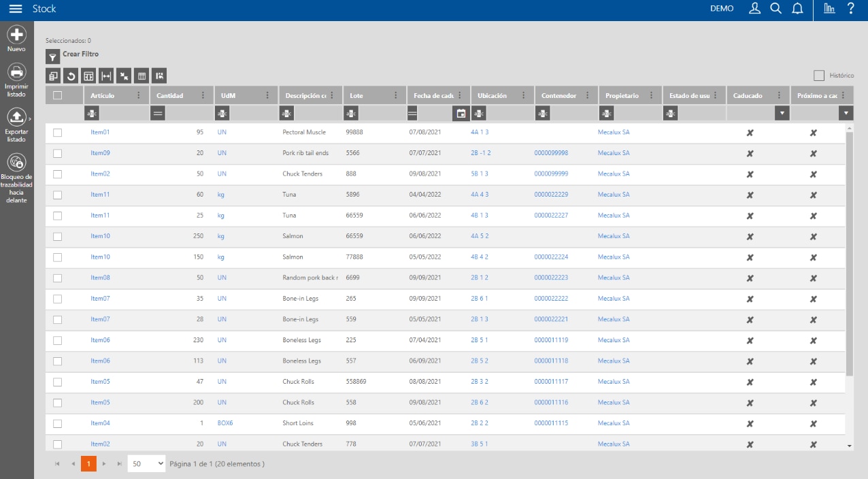Click the Imprimir listado printer icon
Image resolution: width=868 pixels, height=479 pixels.
click(x=16, y=71)
